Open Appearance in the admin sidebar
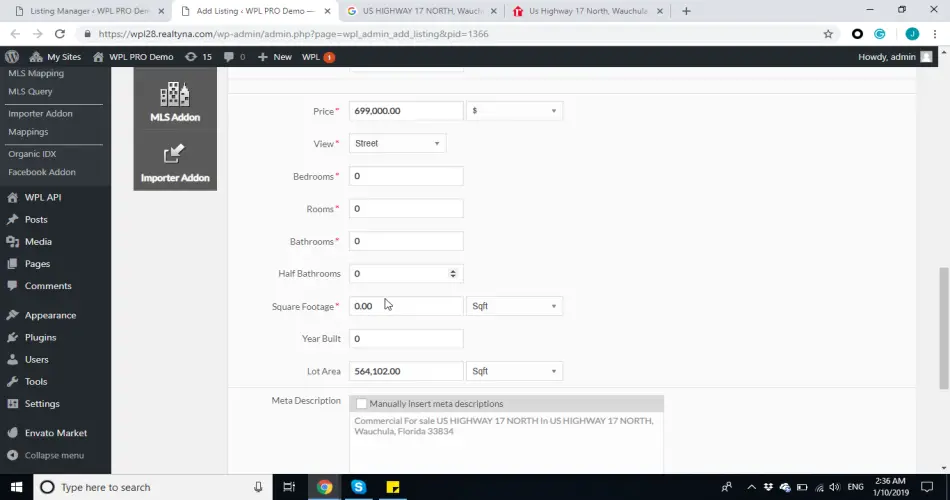 (x=50, y=315)
